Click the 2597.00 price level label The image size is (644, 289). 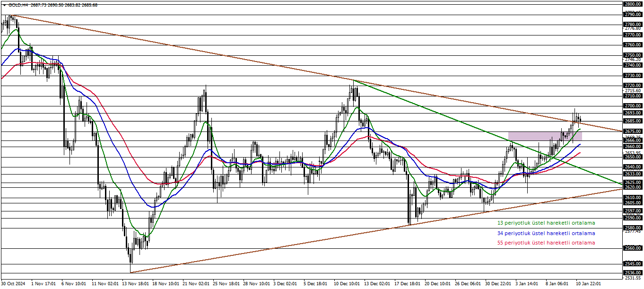coord(632,211)
